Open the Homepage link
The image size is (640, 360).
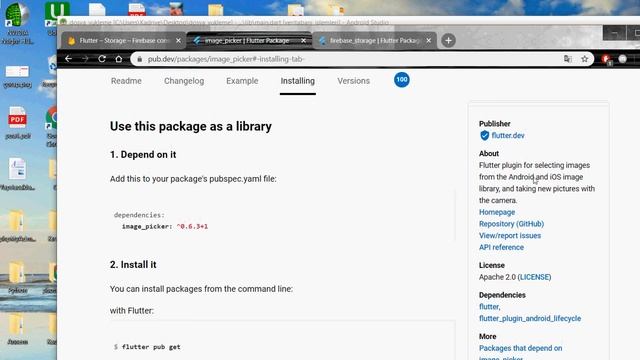coord(497,212)
